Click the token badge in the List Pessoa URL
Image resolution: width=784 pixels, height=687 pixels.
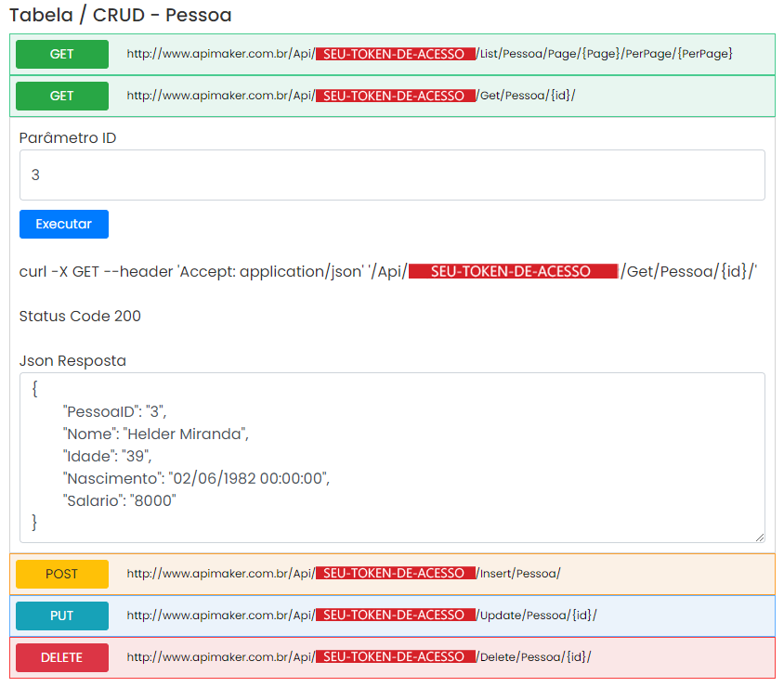pos(395,54)
